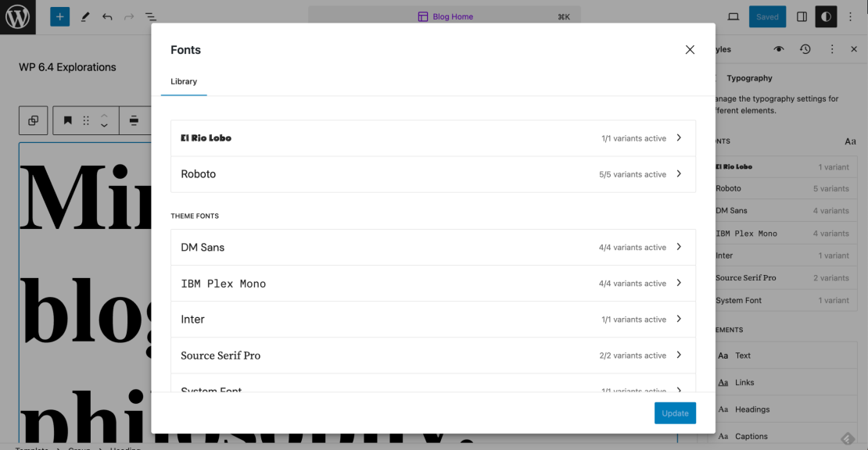Select the editing Tools pencil icon
The image size is (868, 450).
coord(85,16)
